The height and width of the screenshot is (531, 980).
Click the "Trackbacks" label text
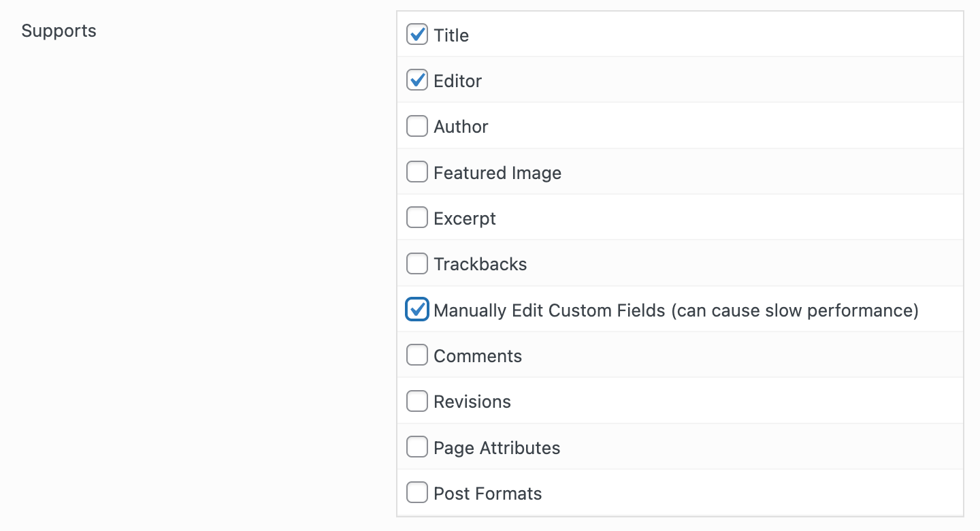click(x=480, y=264)
